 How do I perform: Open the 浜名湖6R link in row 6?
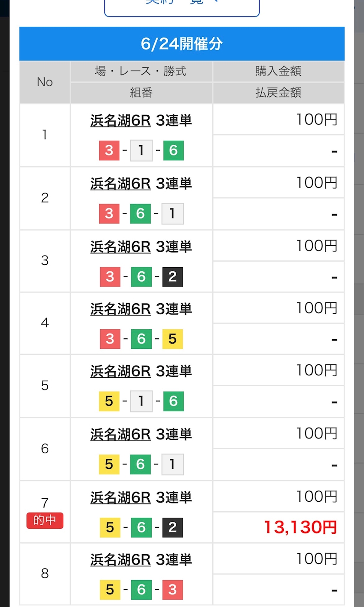click(x=120, y=434)
